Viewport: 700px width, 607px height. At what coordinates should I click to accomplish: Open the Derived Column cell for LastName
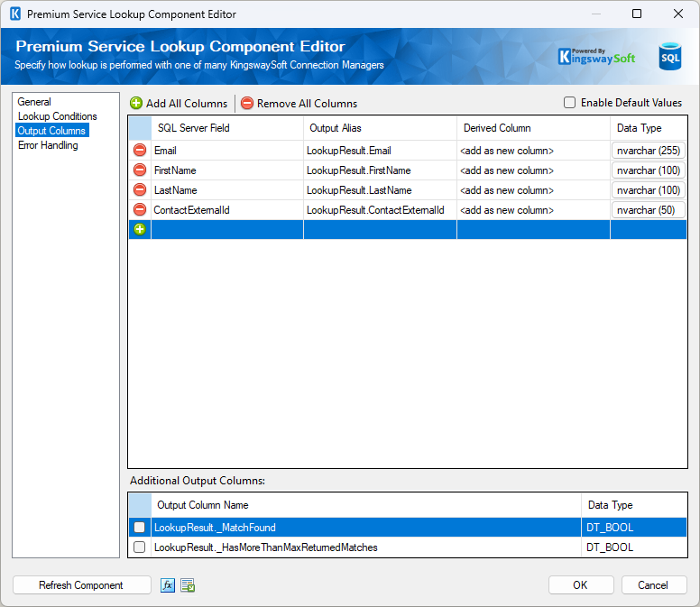(x=533, y=190)
